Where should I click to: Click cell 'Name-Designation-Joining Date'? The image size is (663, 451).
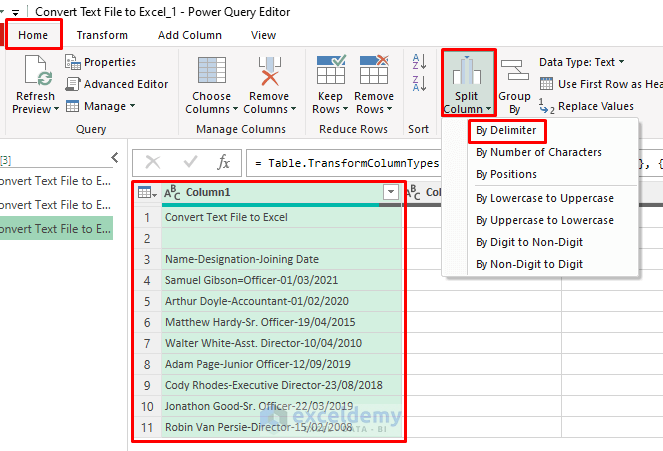coord(282,259)
